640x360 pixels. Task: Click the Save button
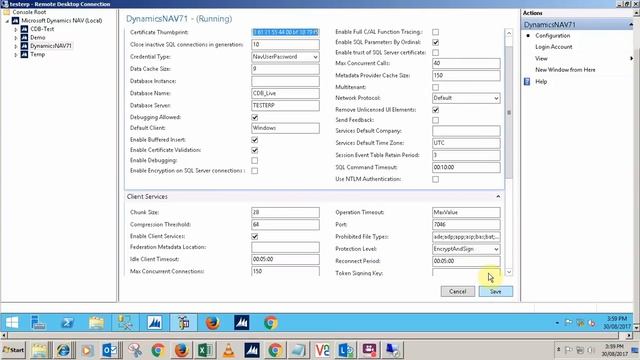[x=496, y=291]
